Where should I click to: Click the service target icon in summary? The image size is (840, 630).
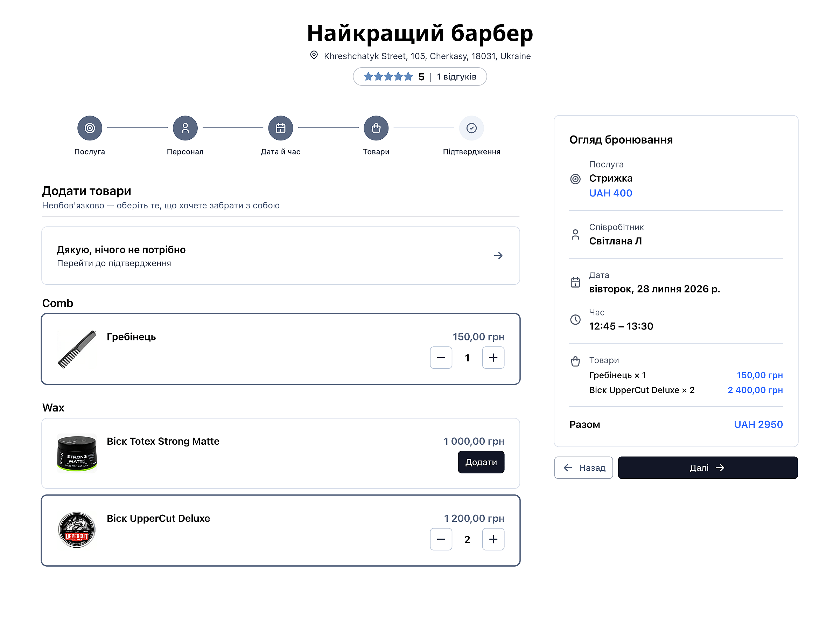(575, 179)
